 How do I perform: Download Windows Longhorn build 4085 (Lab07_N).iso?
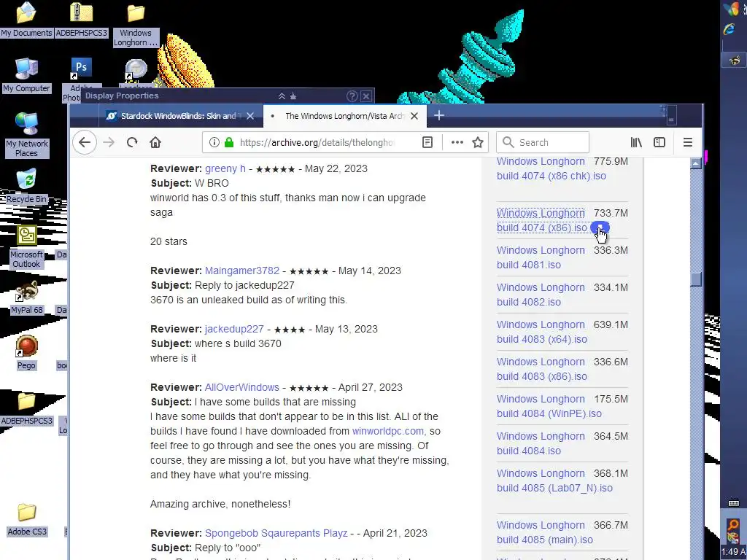point(554,481)
